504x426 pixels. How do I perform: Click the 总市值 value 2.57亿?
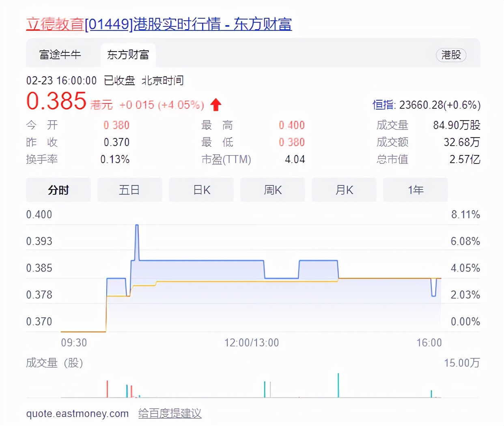[465, 159]
